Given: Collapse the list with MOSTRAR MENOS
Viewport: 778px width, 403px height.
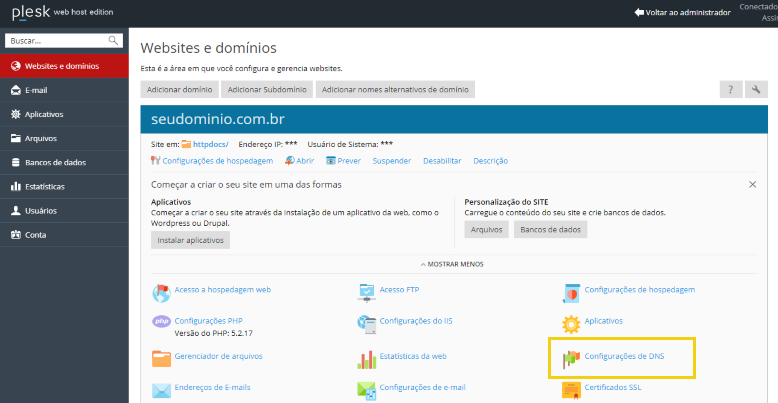Looking at the screenshot, I should 452,264.
